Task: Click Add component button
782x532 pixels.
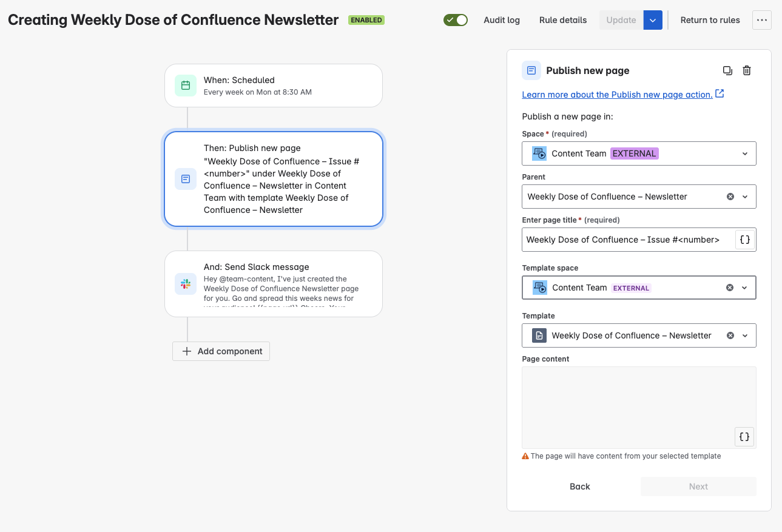Action: pos(221,351)
